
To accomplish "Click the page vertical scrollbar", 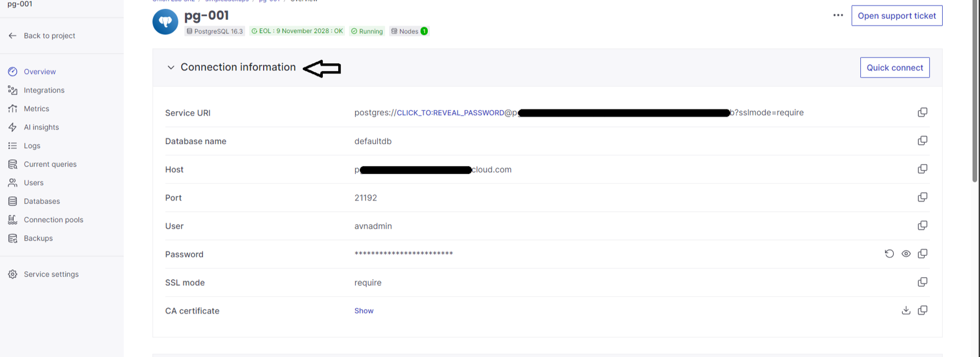I will 975,91.
